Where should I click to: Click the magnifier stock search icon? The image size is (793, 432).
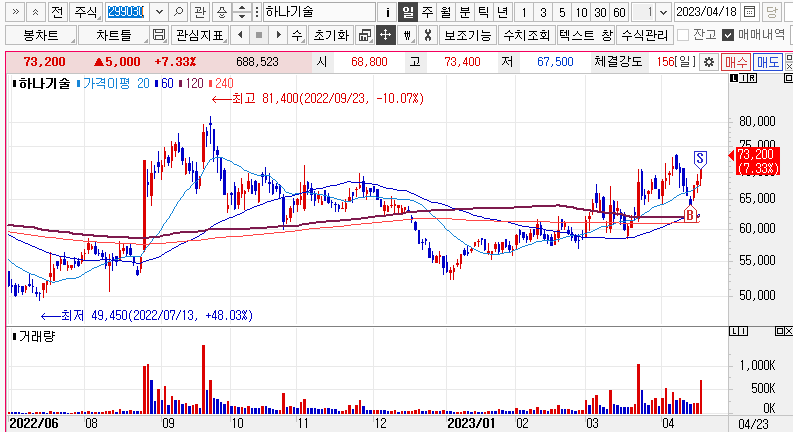pyautogui.click(x=178, y=12)
